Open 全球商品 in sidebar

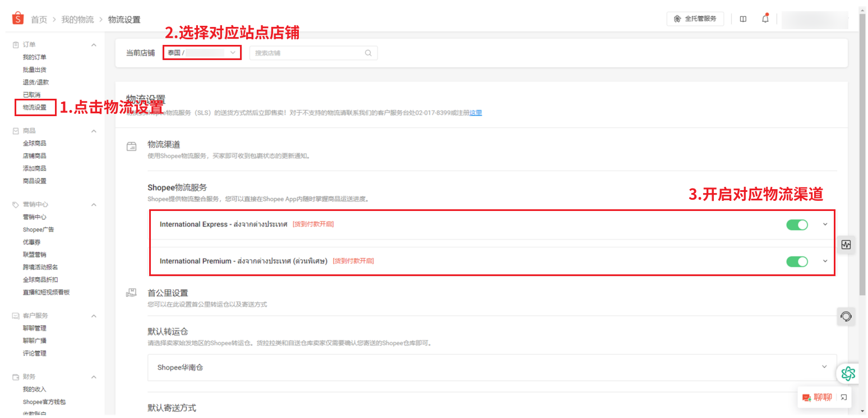pyautogui.click(x=35, y=144)
